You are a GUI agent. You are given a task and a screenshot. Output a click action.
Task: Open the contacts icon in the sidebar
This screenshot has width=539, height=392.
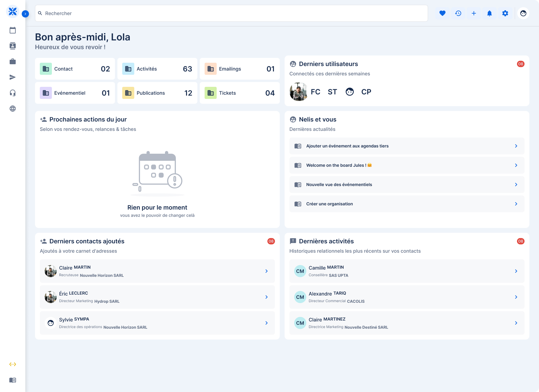tap(13, 46)
